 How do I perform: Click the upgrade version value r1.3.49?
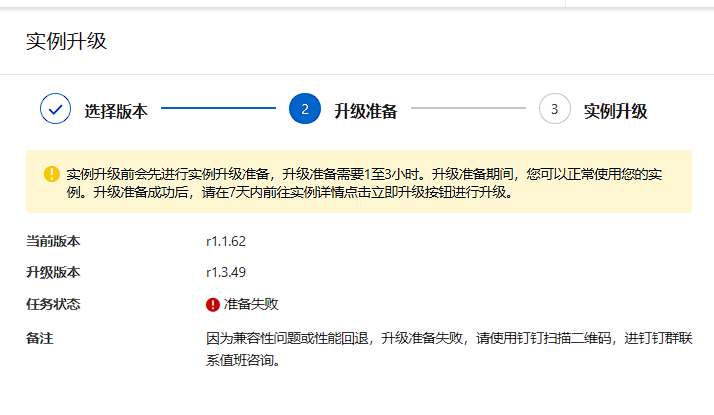point(226,272)
